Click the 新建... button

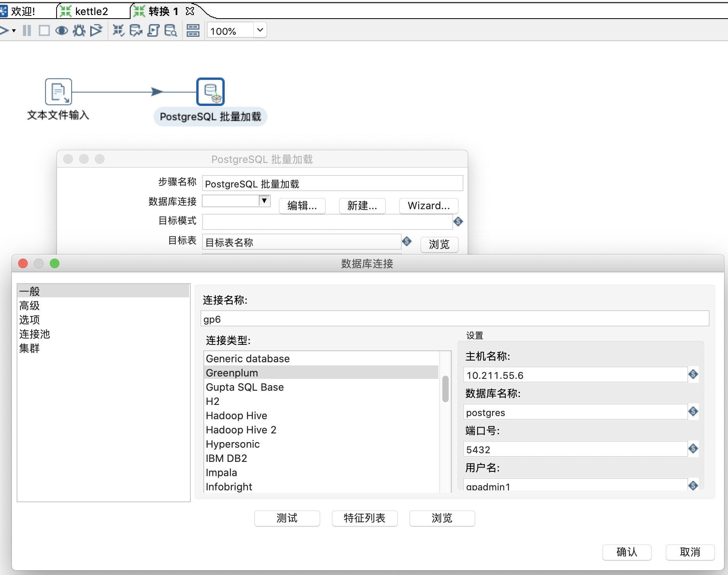362,206
